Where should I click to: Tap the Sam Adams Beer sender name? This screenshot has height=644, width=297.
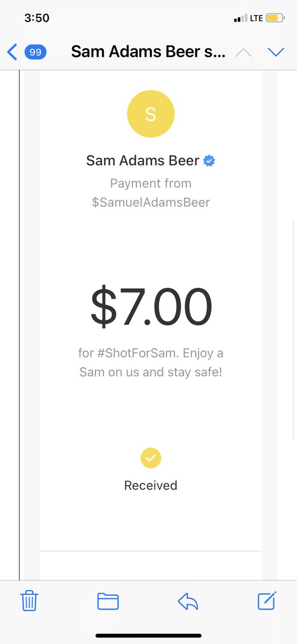click(143, 160)
